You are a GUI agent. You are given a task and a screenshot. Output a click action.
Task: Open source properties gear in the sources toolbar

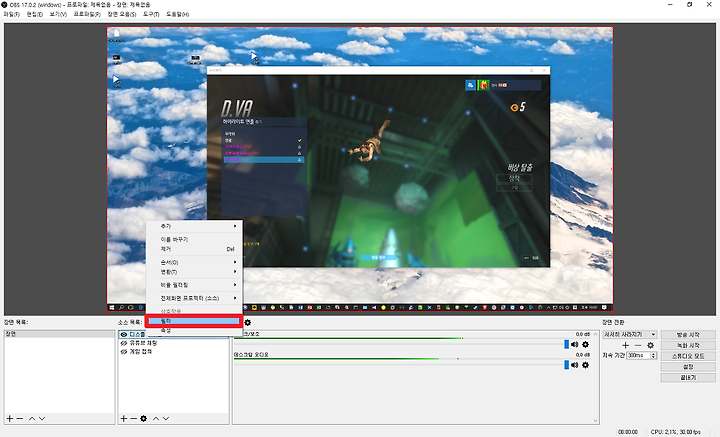tap(144, 419)
